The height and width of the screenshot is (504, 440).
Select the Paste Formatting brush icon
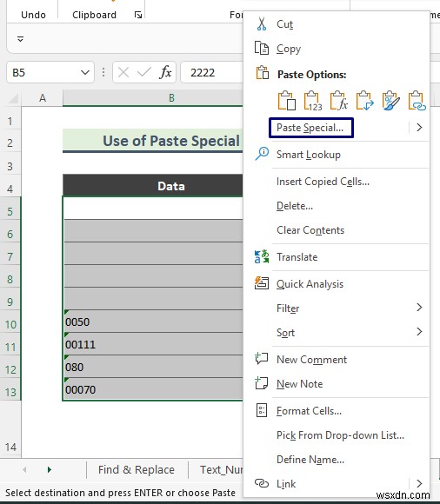coord(390,101)
